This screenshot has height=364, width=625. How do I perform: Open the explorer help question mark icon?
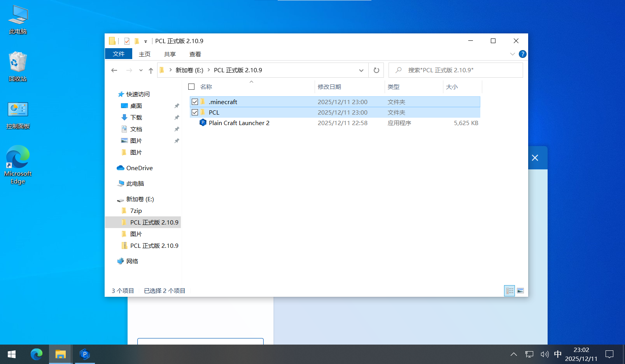click(522, 54)
